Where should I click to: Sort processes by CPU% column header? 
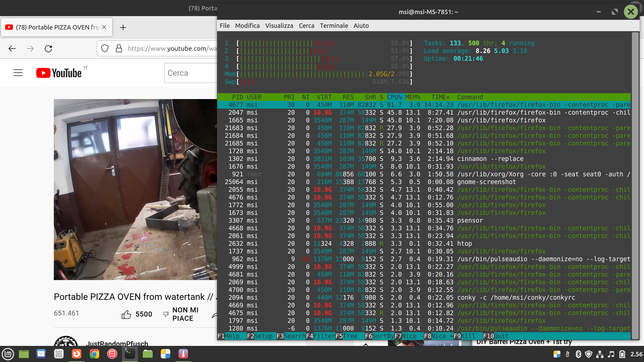point(394,97)
